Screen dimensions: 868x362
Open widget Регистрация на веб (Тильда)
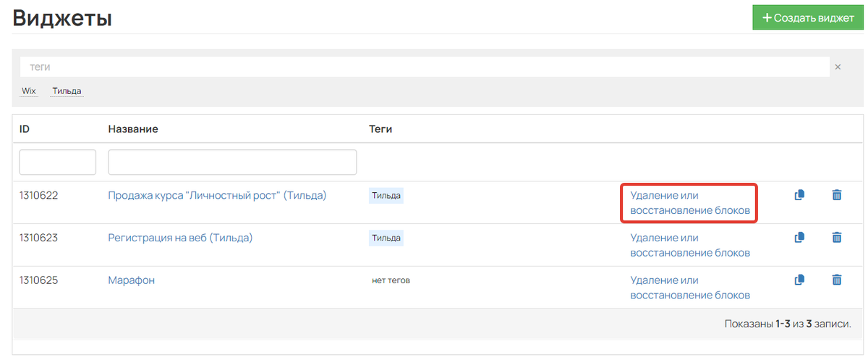pyautogui.click(x=180, y=237)
